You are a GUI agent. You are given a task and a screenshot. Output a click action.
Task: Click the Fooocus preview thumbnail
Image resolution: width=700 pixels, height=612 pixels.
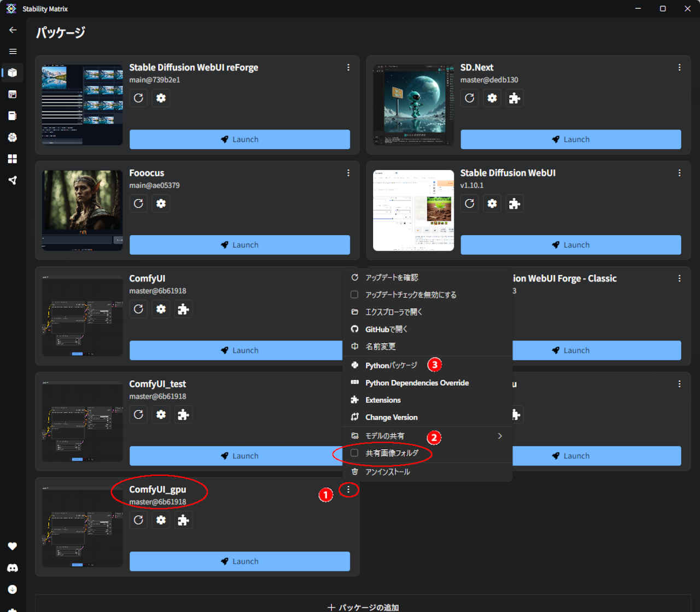(82, 210)
